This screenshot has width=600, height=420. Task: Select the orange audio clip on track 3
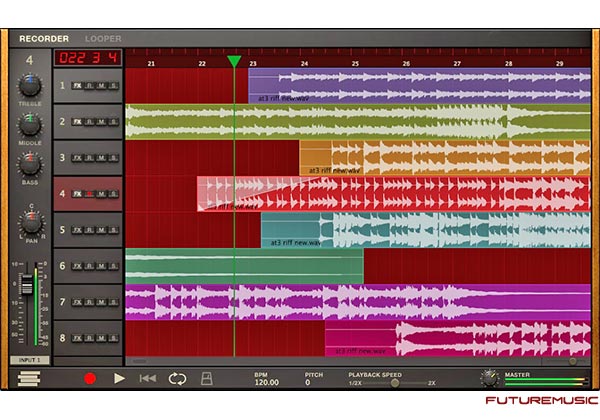click(x=445, y=158)
